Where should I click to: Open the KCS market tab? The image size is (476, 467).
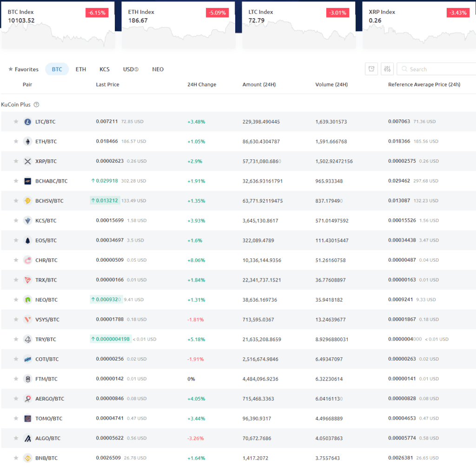(x=105, y=69)
